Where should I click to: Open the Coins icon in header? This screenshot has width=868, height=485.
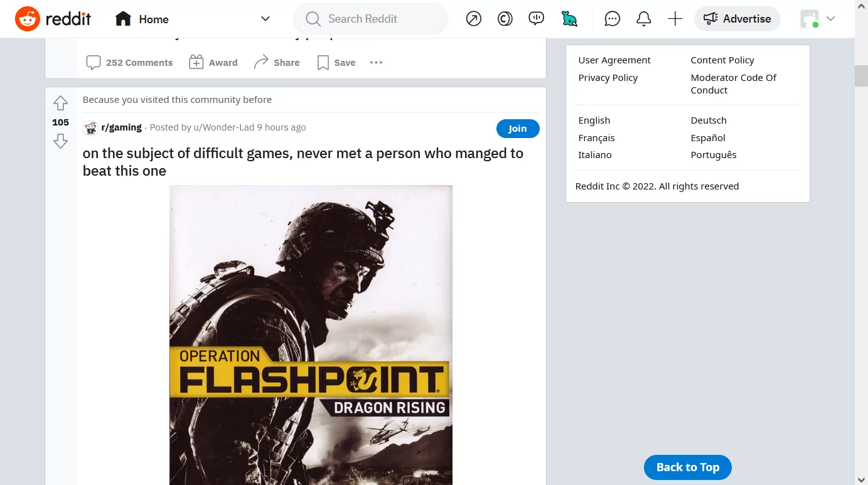click(x=505, y=19)
